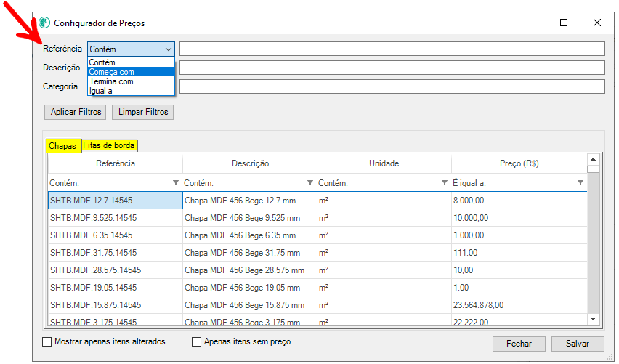
Task: Click the Configurador de Preços app icon
Action: (44, 23)
